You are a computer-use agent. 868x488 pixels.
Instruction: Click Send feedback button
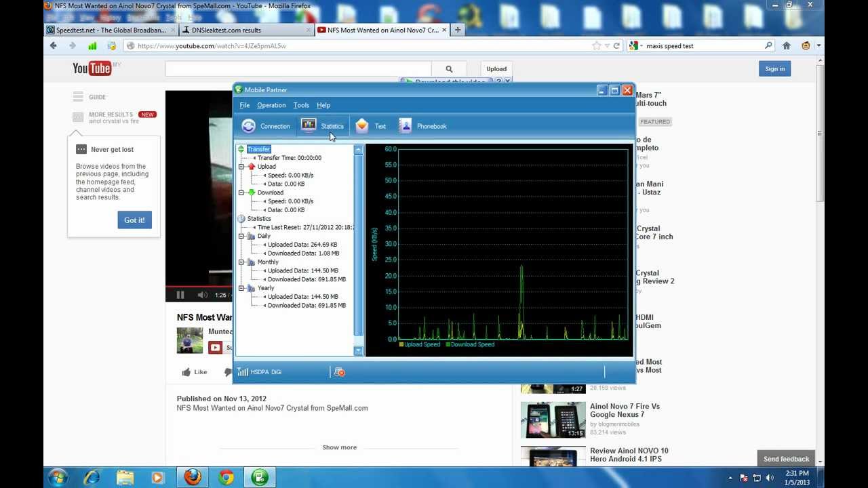tap(786, 459)
